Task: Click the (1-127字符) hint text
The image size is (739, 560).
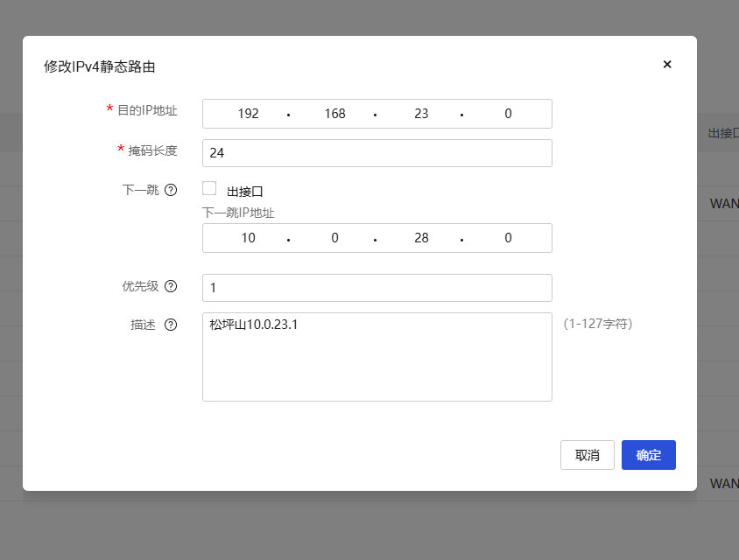Action: (x=598, y=324)
